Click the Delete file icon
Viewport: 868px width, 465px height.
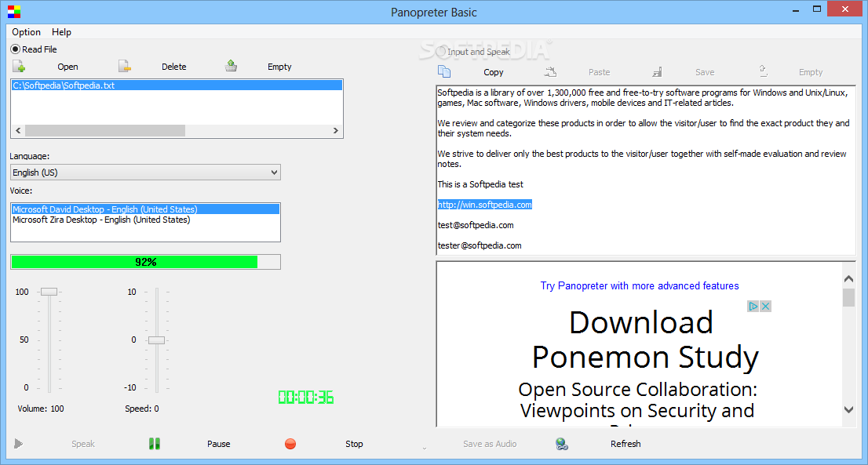click(125, 67)
